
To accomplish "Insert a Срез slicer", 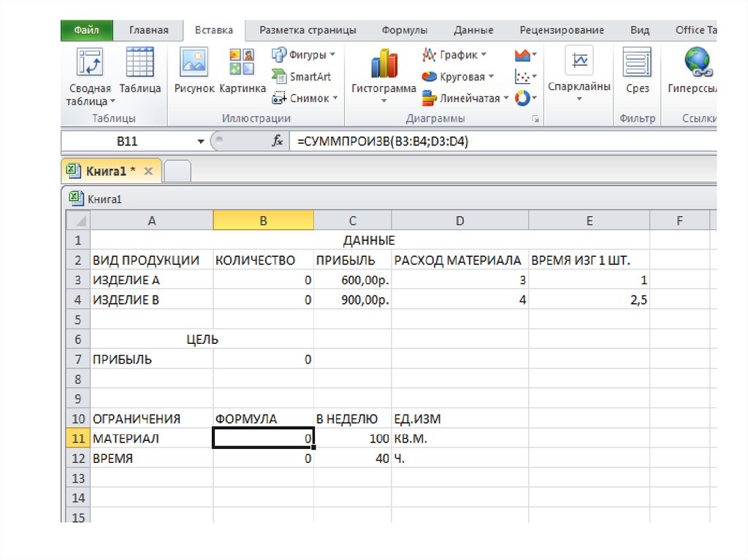I will tap(637, 71).
